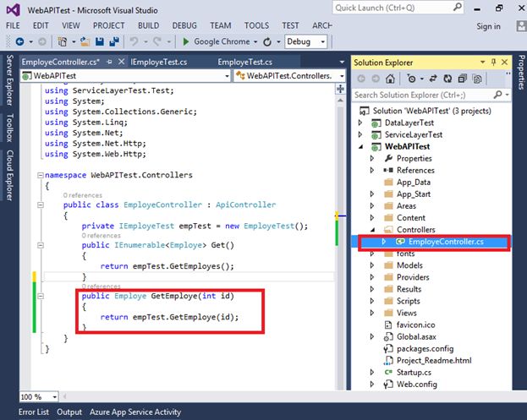Click Solution Explorer Refresh icon
The width and height of the screenshot is (527, 420).
(x=447, y=79)
